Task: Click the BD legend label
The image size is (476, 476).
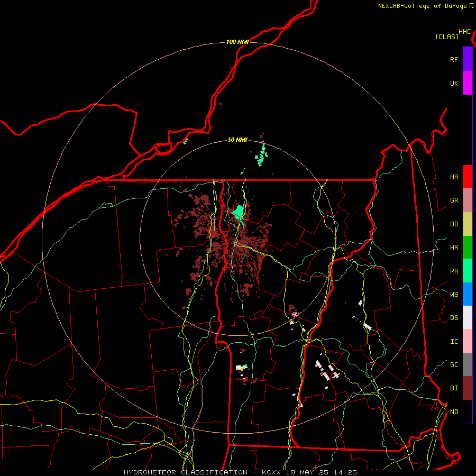Action: pyautogui.click(x=454, y=224)
